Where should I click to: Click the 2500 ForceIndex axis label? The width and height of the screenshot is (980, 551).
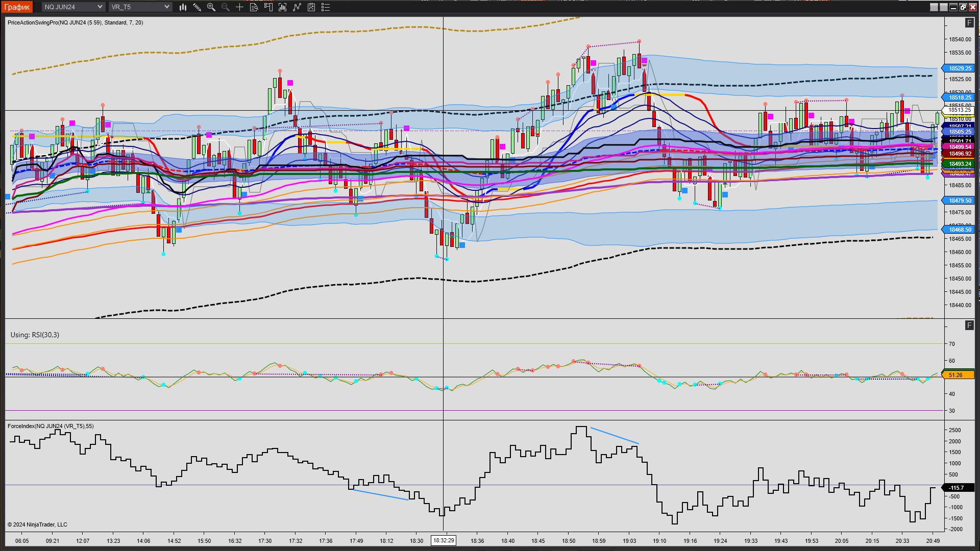[x=955, y=430]
